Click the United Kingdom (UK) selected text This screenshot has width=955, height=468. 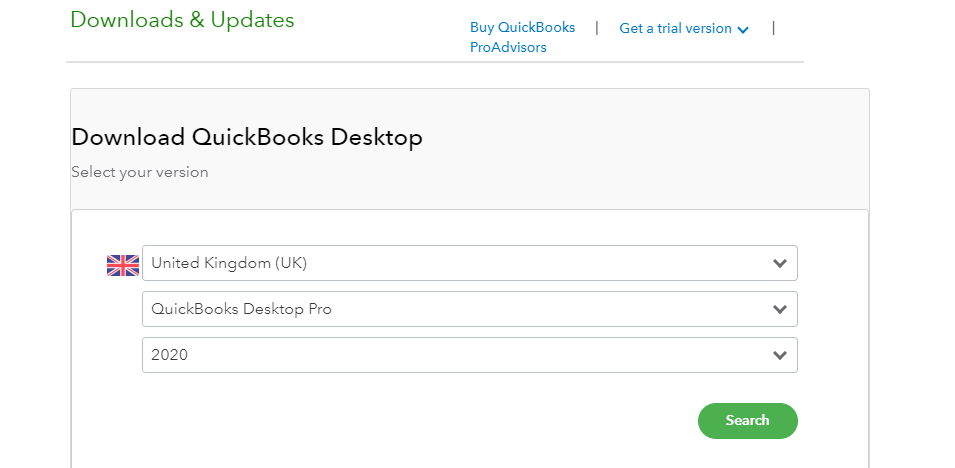pos(229,263)
